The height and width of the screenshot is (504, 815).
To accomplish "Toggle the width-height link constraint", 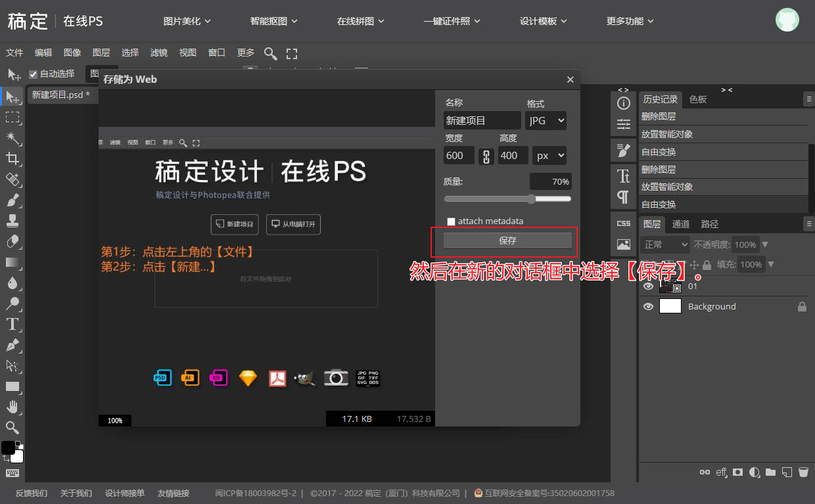I will pos(486,156).
